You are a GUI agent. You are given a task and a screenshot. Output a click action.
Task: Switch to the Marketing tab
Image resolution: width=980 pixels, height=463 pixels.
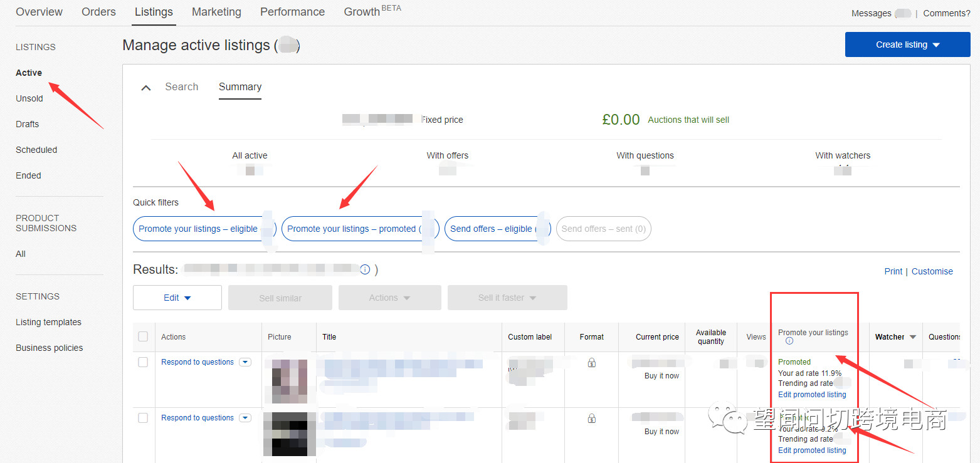coord(216,12)
